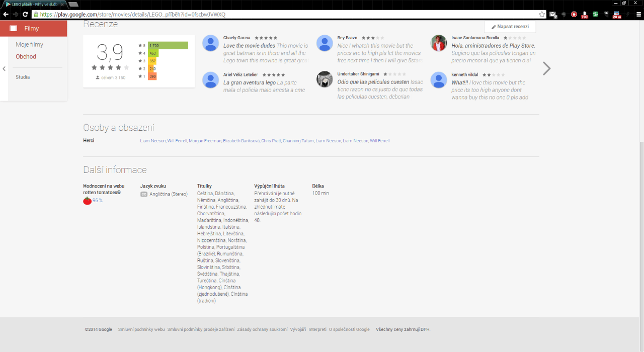This screenshot has height=352, width=644.
Task: Click Rey Bravo's avatar
Action: point(325,43)
